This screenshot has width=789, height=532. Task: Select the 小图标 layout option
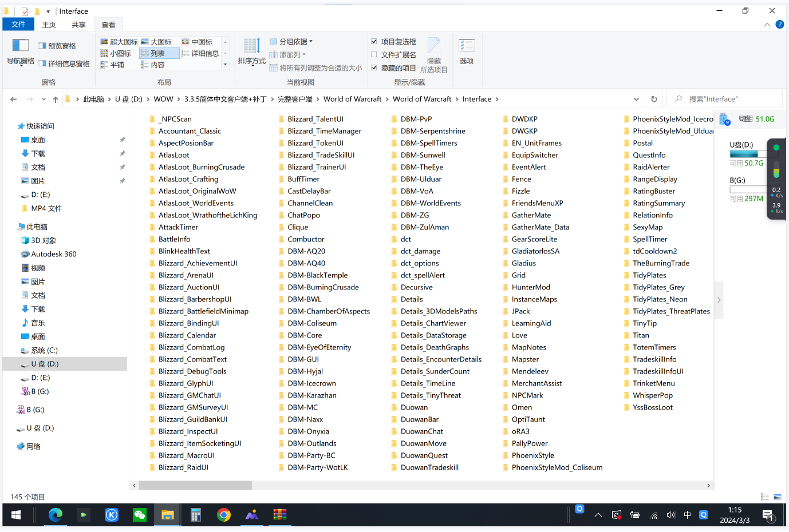pyautogui.click(x=116, y=53)
